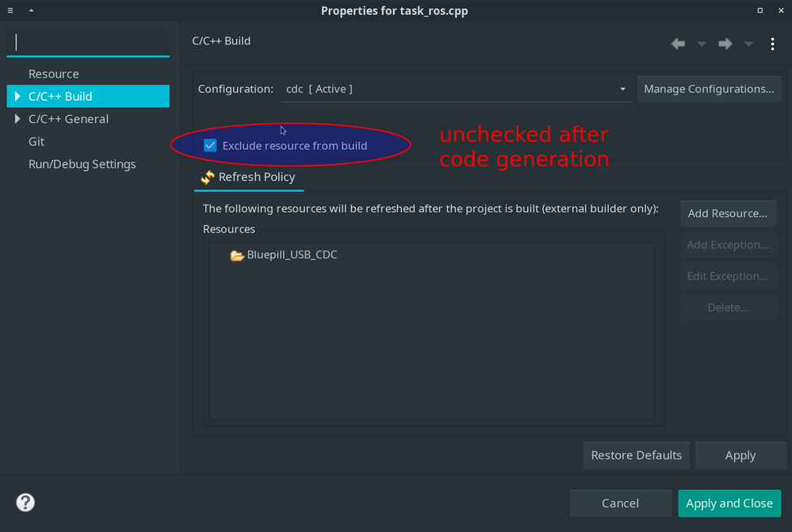Viewport: 792px width, 532px height.
Task: Select the Resource page
Action: coord(54,74)
